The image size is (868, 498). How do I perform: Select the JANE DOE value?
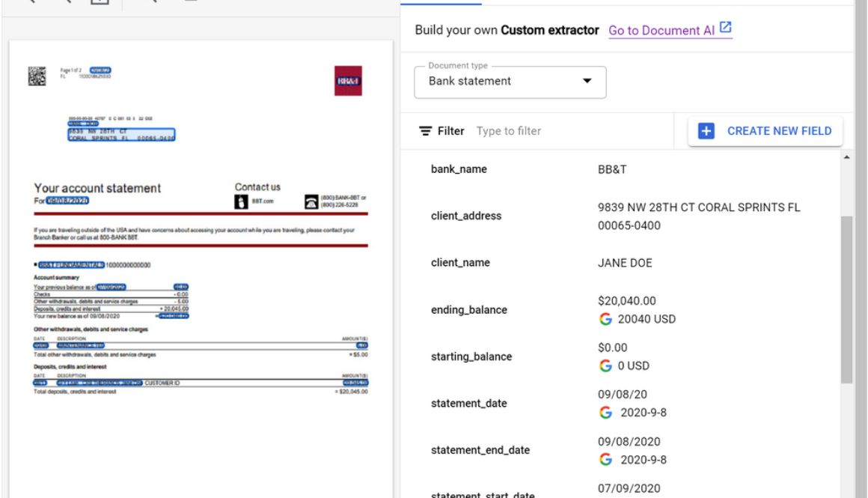pyautogui.click(x=624, y=263)
